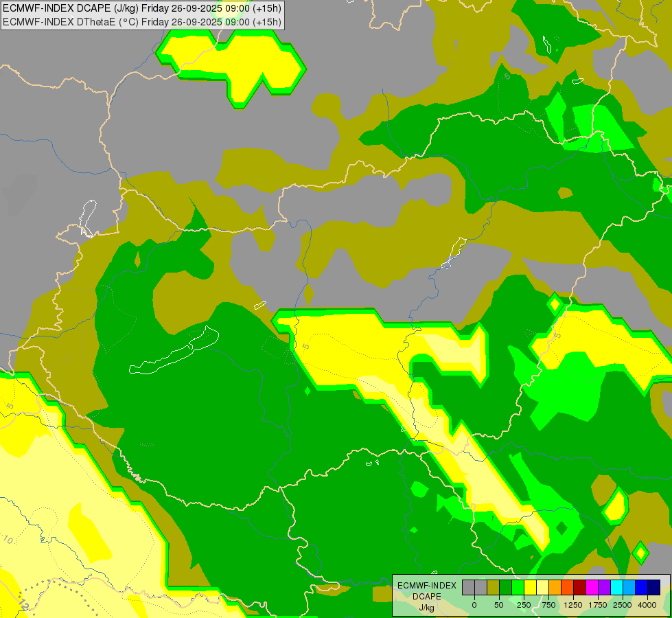Click the contour label 12 on the map
Viewport: 672px width, 618px height.
tap(24, 605)
